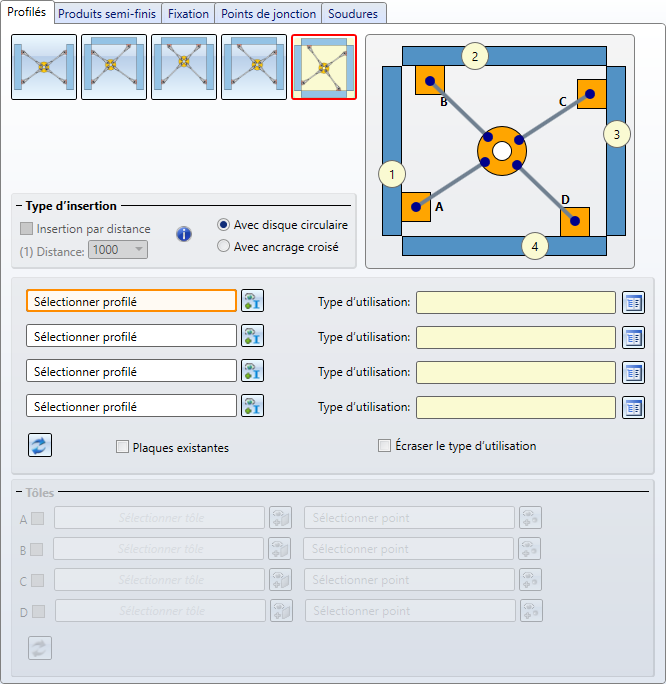The height and width of the screenshot is (684, 666).
Task: Pick beam with fourth profile selection icon
Action: tap(253, 406)
